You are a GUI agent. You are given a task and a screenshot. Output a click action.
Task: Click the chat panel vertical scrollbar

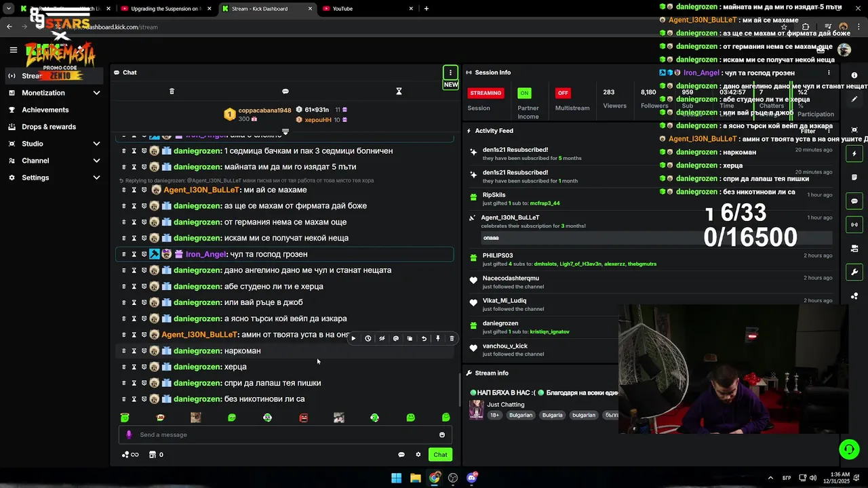pos(460,390)
